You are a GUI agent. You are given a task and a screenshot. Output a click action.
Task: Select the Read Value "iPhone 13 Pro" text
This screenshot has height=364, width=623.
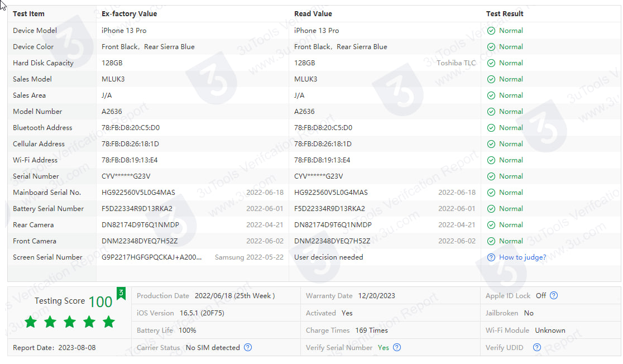click(x=317, y=31)
